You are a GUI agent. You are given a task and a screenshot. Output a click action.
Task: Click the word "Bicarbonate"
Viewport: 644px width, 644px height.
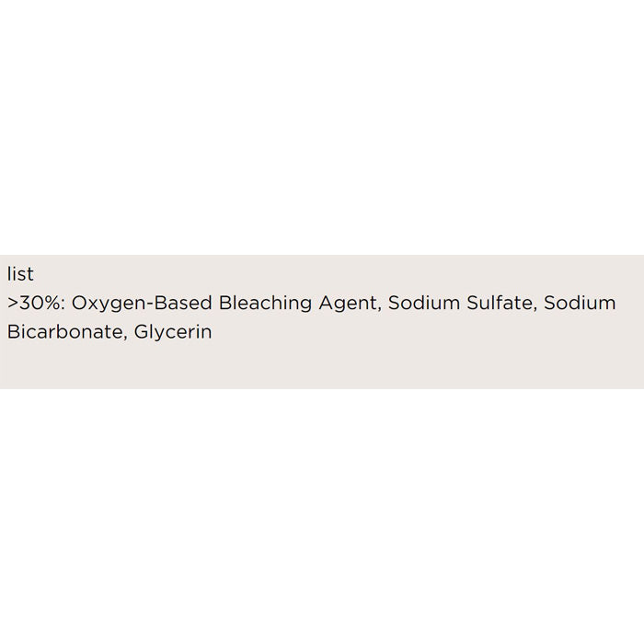(63, 332)
